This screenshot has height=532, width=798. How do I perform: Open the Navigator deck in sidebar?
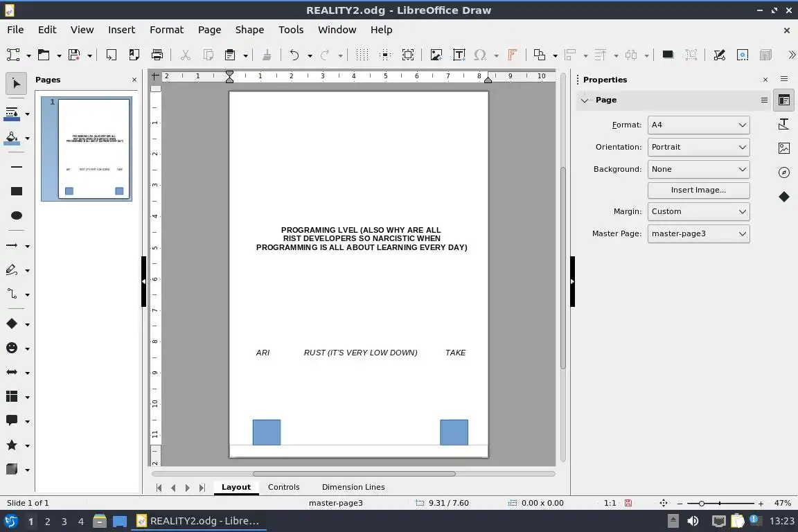click(784, 172)
